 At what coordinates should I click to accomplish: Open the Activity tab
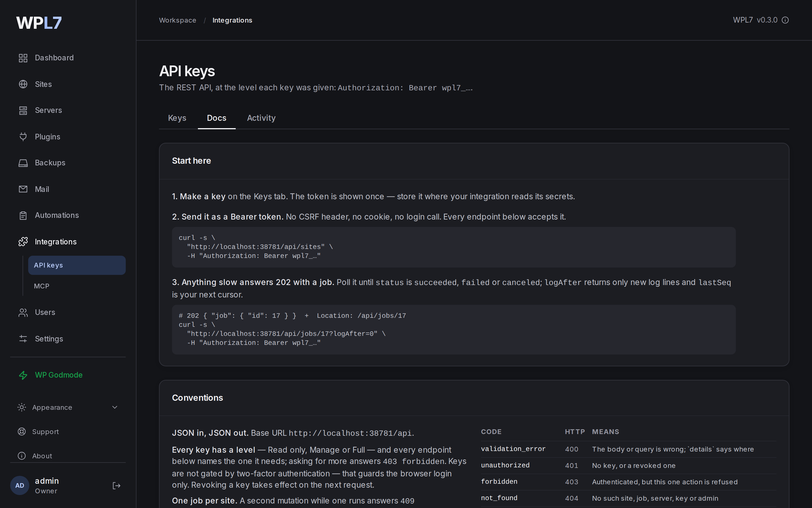[261, 118]
